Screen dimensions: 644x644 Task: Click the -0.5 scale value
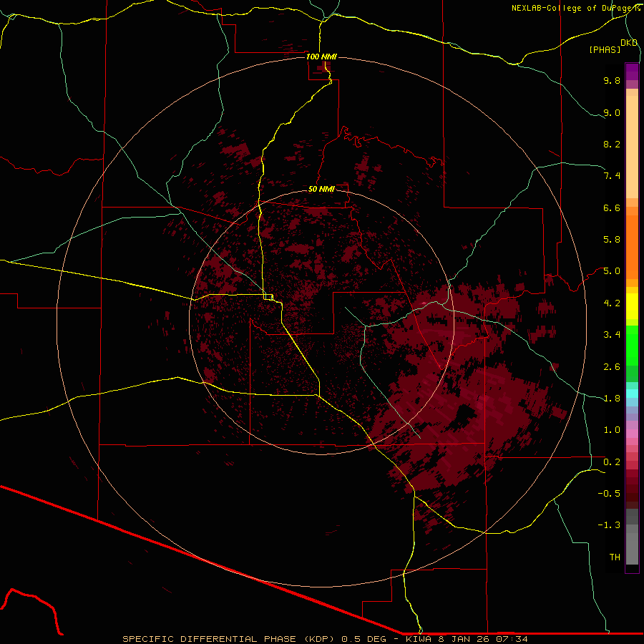pos(609,493)
